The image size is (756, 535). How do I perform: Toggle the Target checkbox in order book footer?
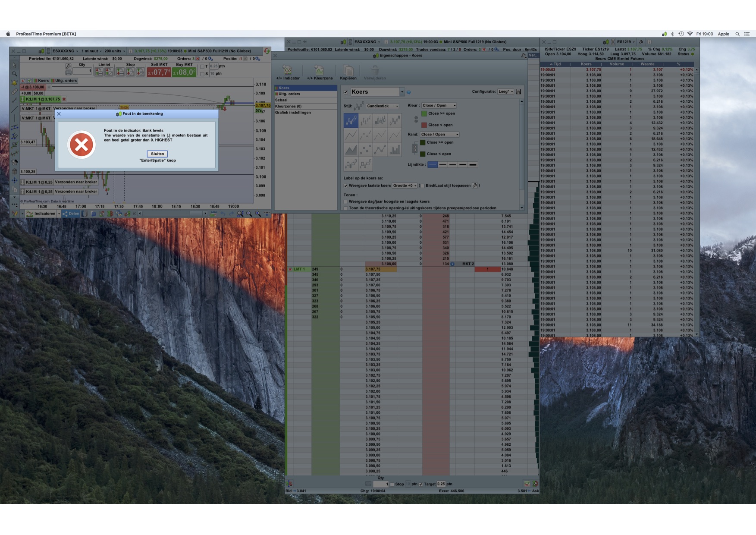pyautogui.click(x=421, y=484)
